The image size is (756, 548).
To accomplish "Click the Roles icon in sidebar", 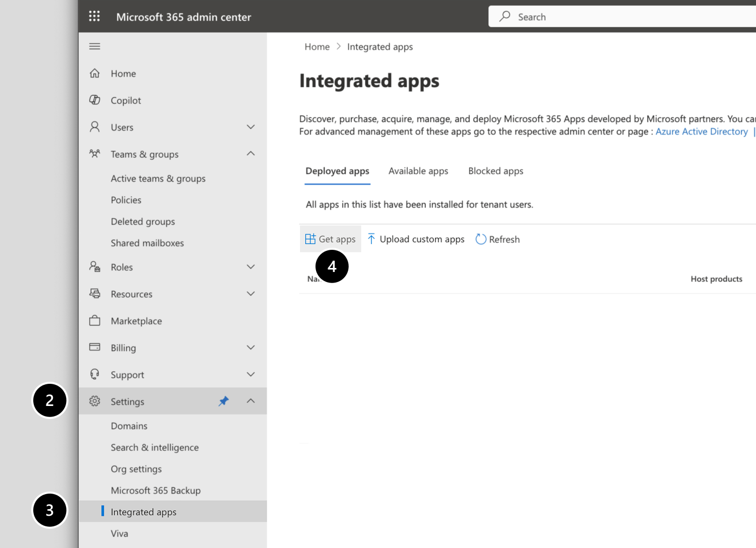I will click(95, 266).
